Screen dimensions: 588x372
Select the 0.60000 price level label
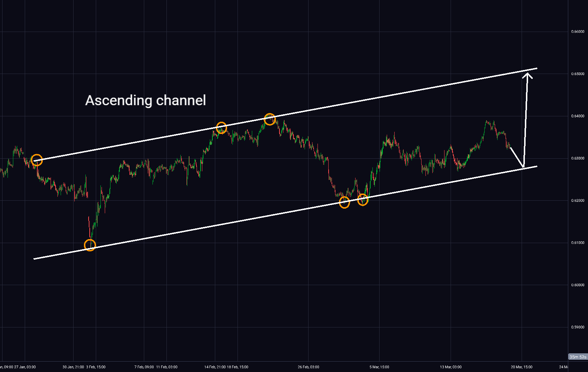tap(578, 285)
